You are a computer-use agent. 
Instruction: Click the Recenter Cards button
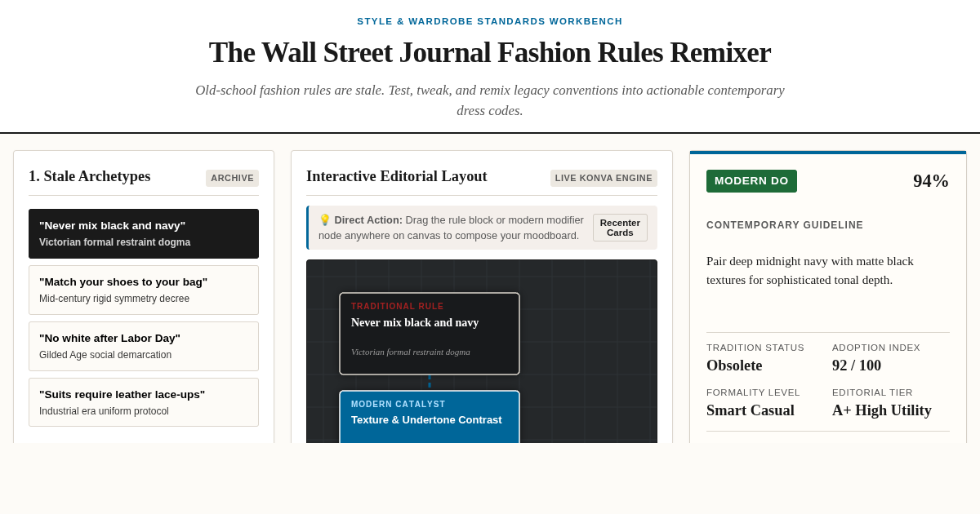(x=620, y=228)
